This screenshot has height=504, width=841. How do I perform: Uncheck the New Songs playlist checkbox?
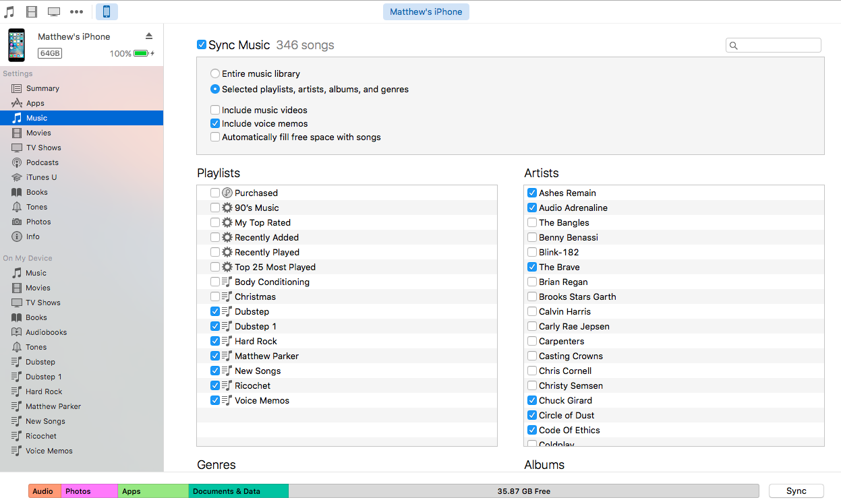coord(215,371)
